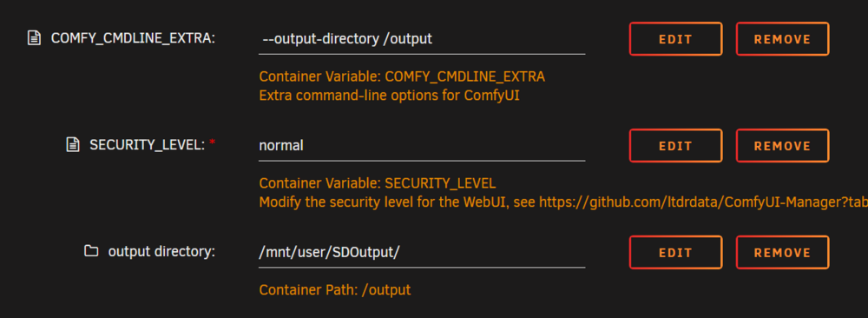Click the folder icon beside output directory
Viewport: 868px width, 318px height.
pyautogui.click(x=91, y=251)
